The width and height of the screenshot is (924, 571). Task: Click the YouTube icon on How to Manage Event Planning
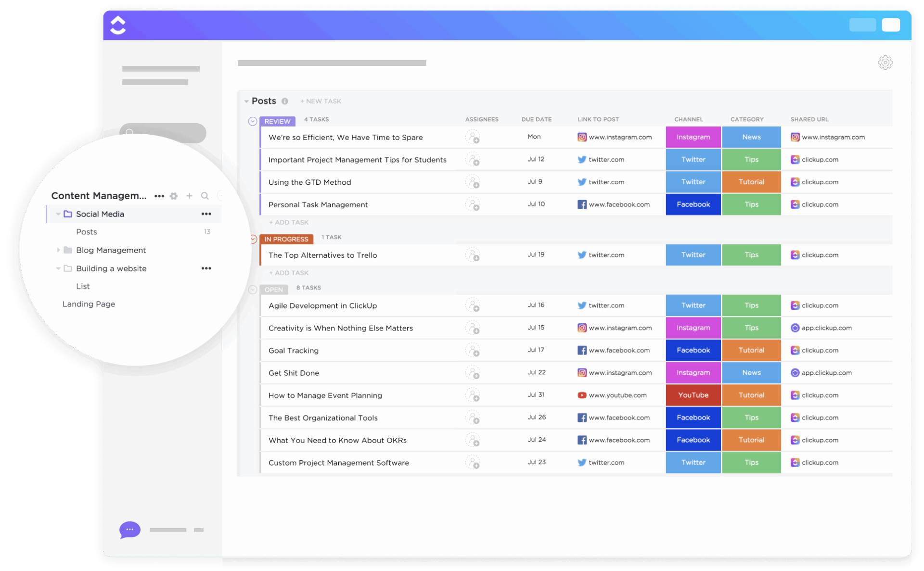pos(582,395)
